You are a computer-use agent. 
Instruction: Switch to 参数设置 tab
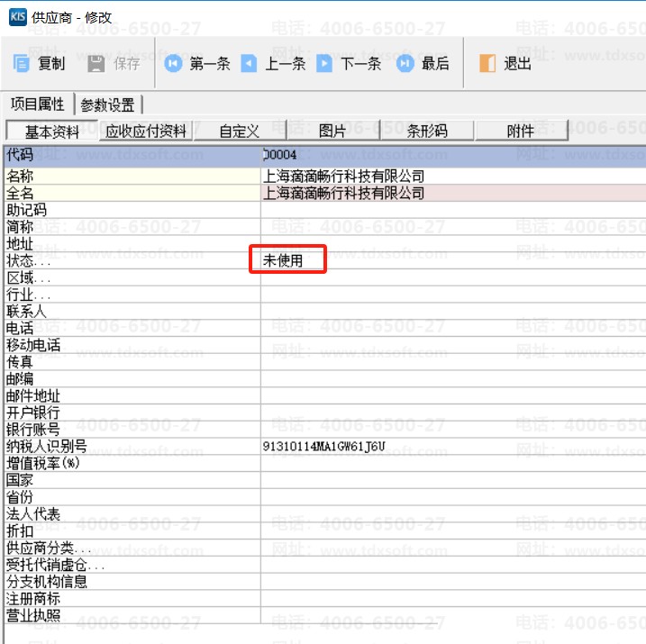pyautogui.click(x=107, y=105)
